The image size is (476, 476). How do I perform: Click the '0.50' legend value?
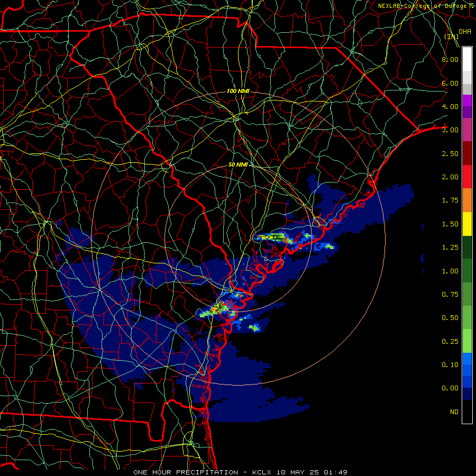point(450,318)
